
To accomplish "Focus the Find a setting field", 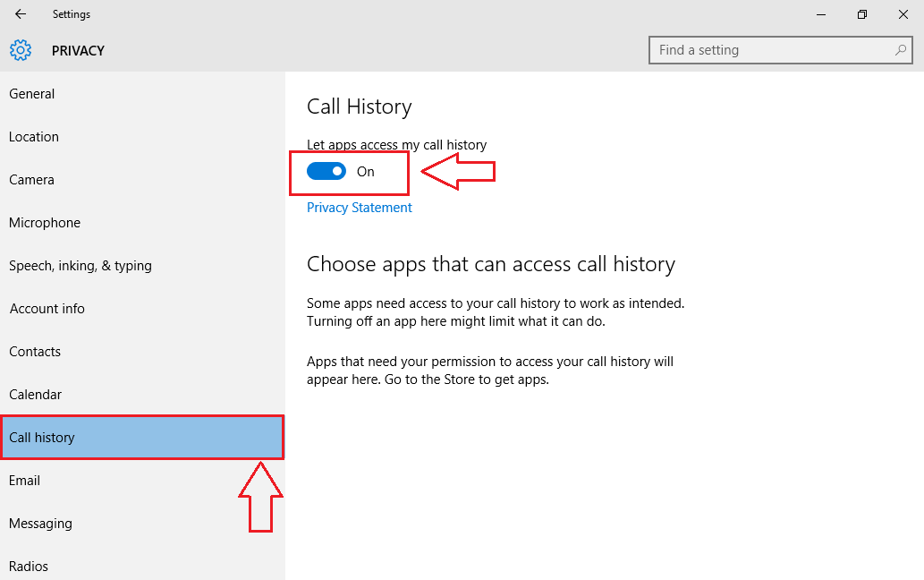I will pyautogui.click(x=780, y=50).
